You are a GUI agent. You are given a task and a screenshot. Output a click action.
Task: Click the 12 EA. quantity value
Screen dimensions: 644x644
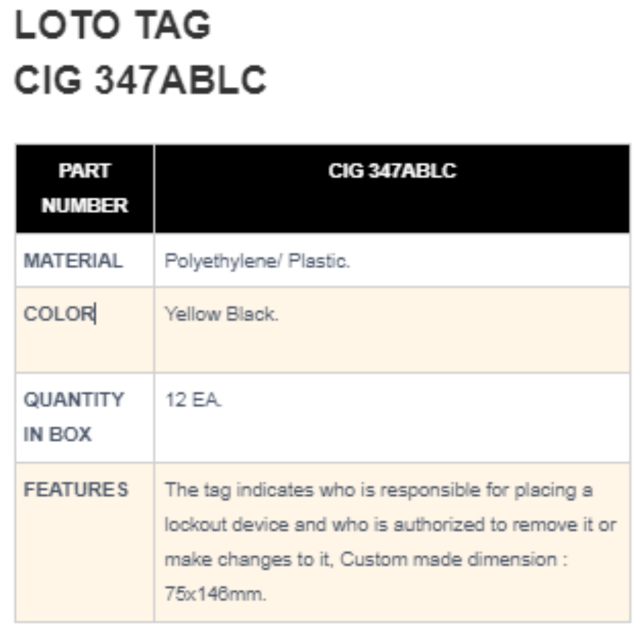point(194,399)
